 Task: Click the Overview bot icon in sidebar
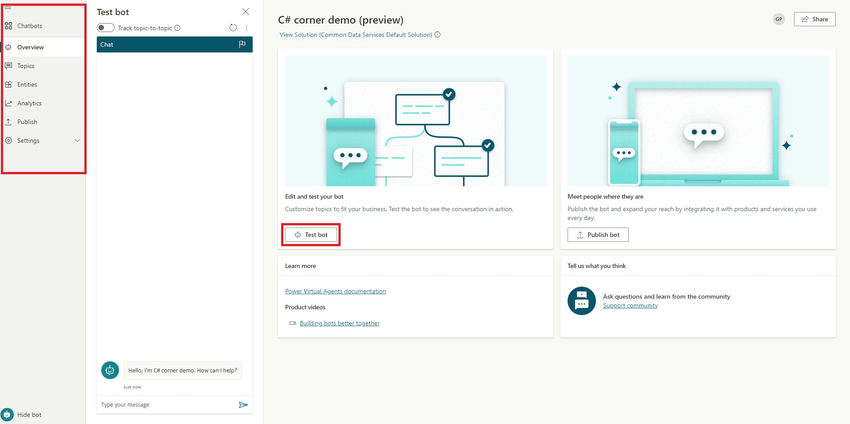pos(8,47)
